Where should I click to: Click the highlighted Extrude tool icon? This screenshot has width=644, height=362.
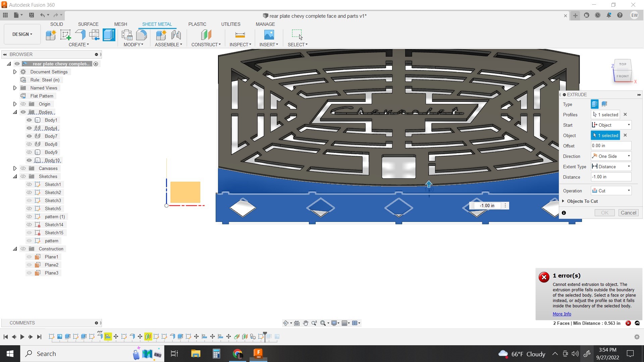(109, 35)
